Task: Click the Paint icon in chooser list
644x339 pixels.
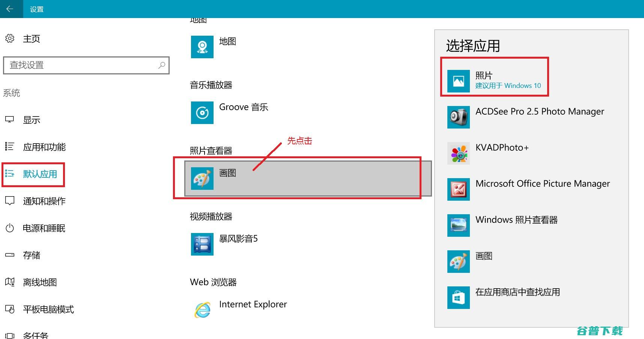Action: pyautogui.click(x=459, y=262)
